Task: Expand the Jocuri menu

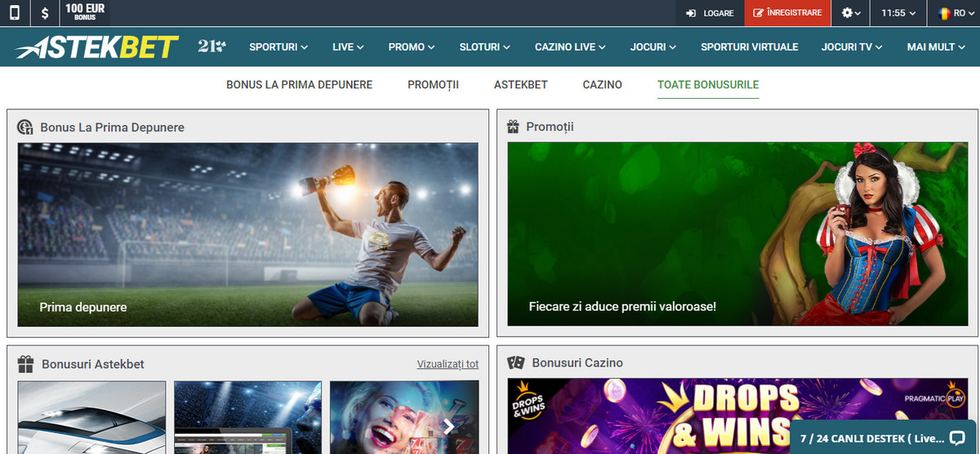Action: pyautogui.click(x=653, y=47)
